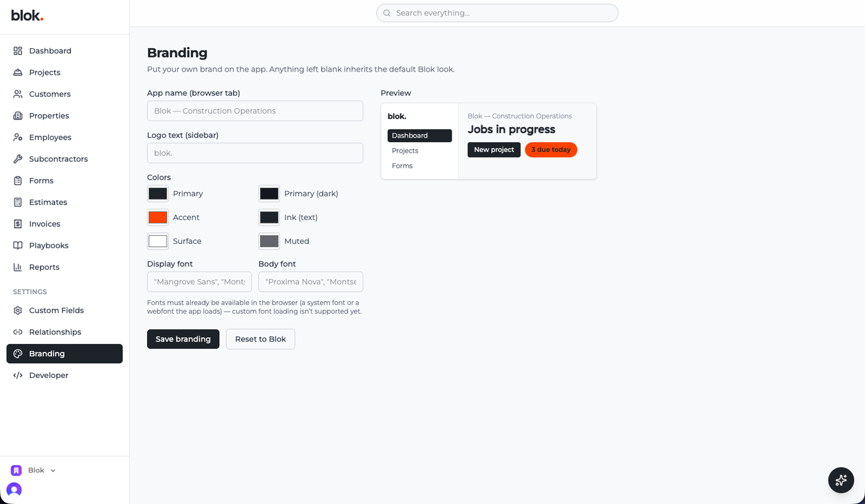Click the Custom Fields gear icon
Image resolution: width=865 pixels, height=504 pixels.
click(x=18, y=310)
